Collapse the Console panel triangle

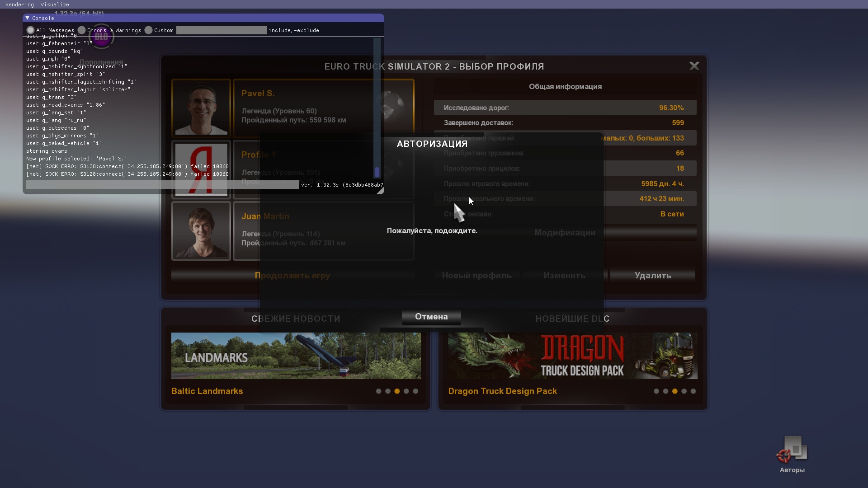tap(28, 18)
